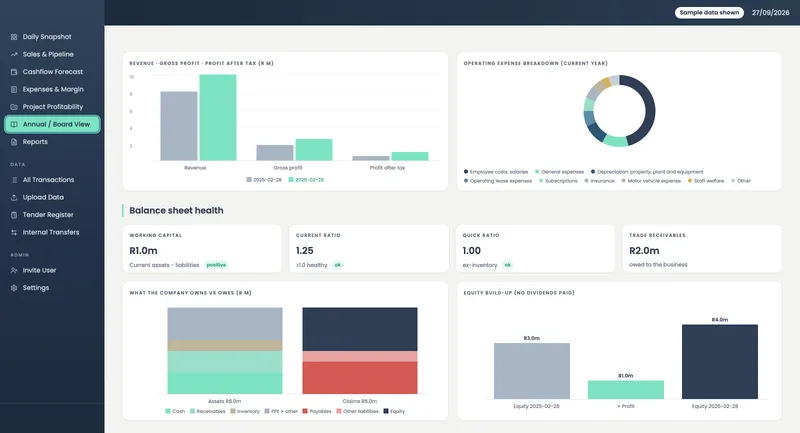Screen dimensions: 800x433
Task: Click Depreciation legend entry
Action: click(647, 172)
